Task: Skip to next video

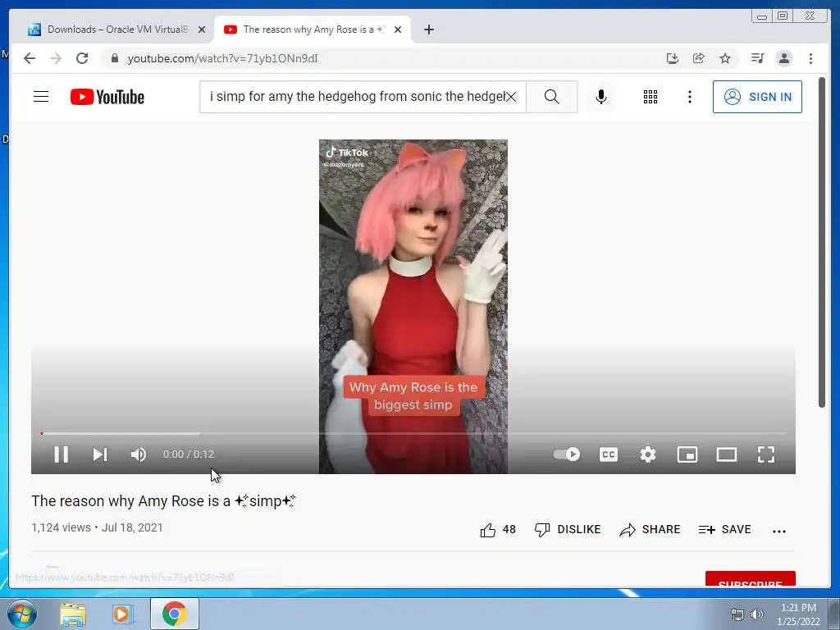Action: [x=100, y=454]
